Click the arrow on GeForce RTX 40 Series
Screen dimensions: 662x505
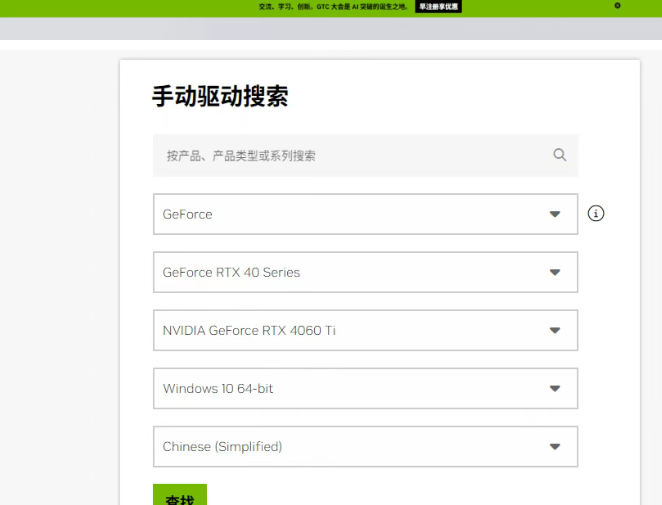tap(555, 272)
